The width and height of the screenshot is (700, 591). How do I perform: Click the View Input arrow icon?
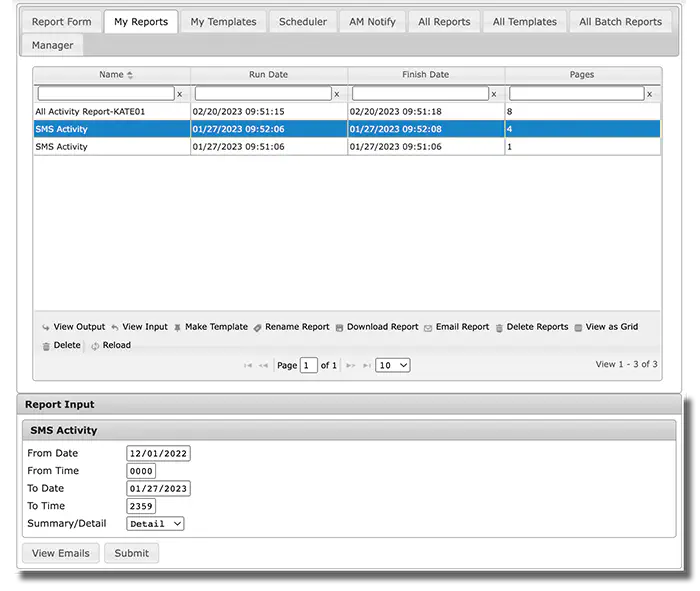pyautogui.click(x=115, y=328)
